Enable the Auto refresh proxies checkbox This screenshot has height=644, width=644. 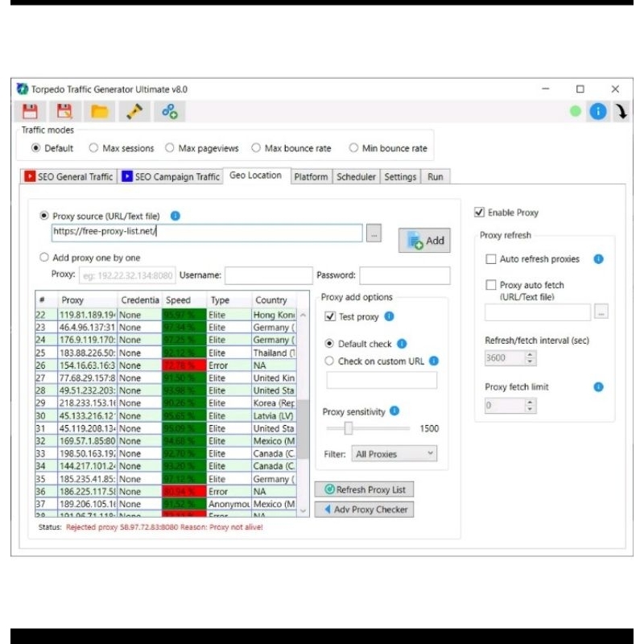[491, 259]
